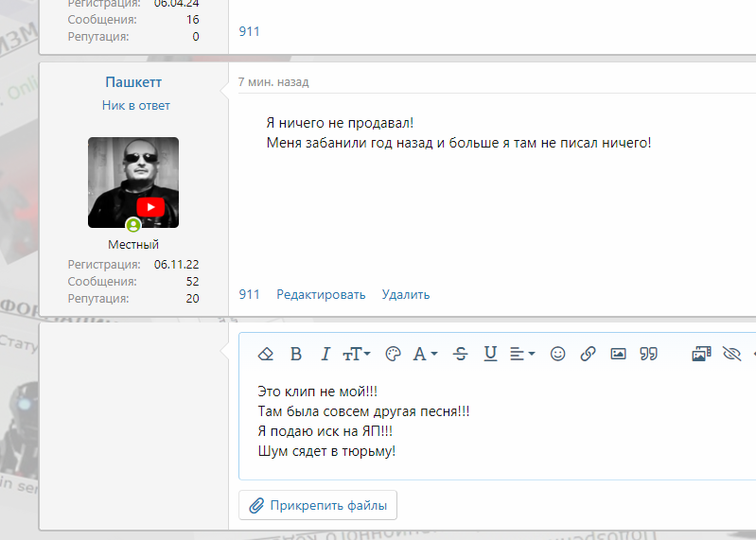
Task: Click Пашкетт's message count 52
Action: coord(192,281)
